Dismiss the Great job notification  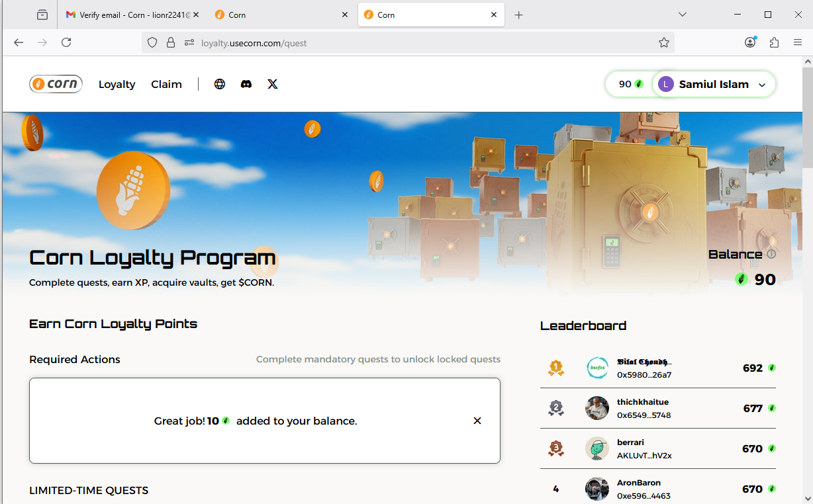(x=477, y=421)
